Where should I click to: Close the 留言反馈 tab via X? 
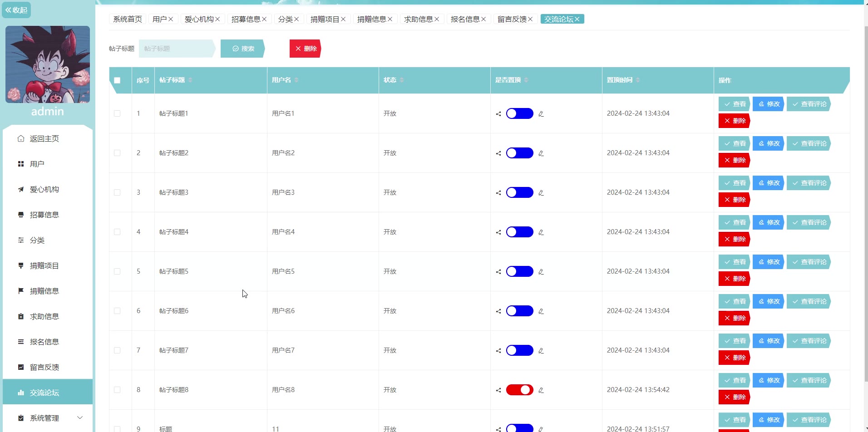(x=530, y=19)
